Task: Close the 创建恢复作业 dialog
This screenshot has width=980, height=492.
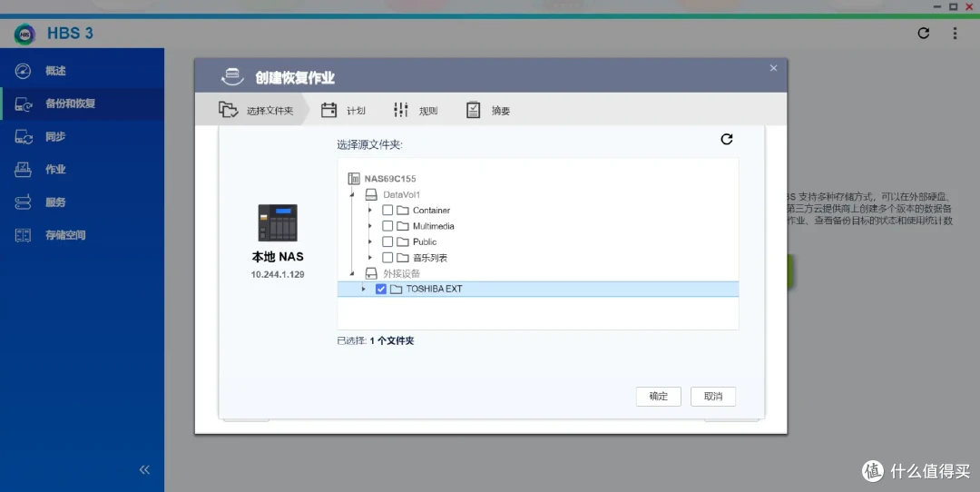Action: (773, 68)
